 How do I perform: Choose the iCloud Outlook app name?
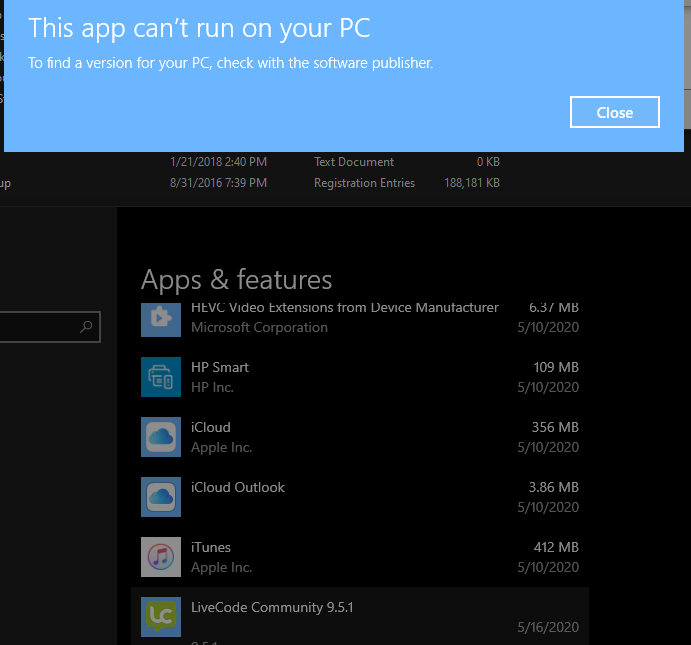coord(238,487)
